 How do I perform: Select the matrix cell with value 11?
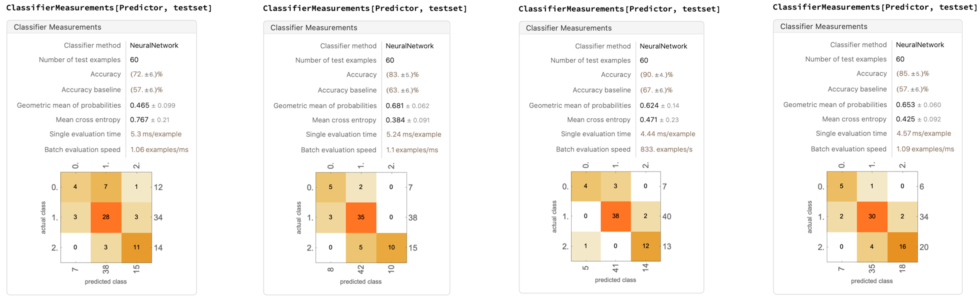pyautogui.click(x=136, y=247)
